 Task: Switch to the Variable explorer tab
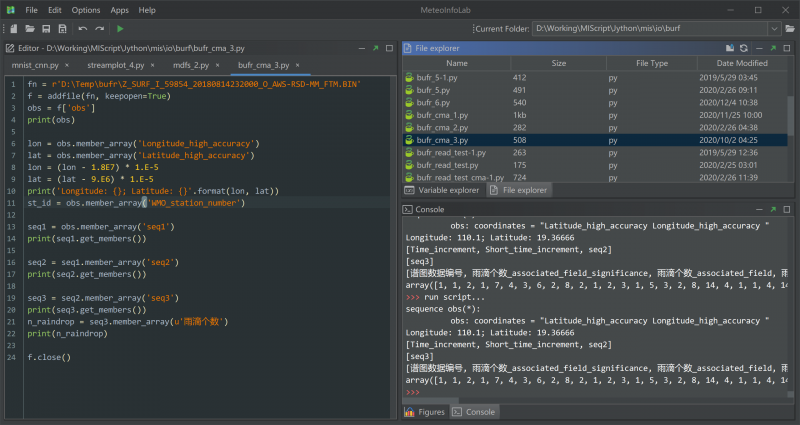(x=443, y=190)
